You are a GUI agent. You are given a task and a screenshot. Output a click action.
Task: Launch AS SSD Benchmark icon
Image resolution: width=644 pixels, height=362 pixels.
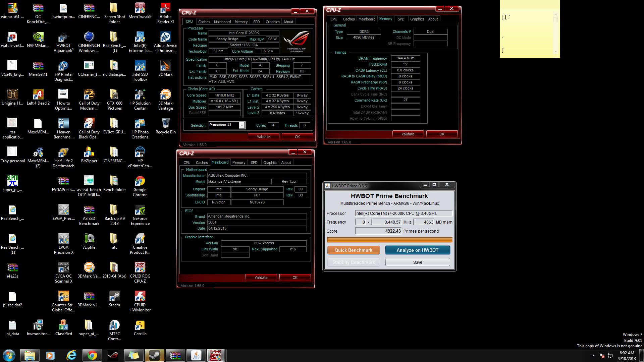89,215
